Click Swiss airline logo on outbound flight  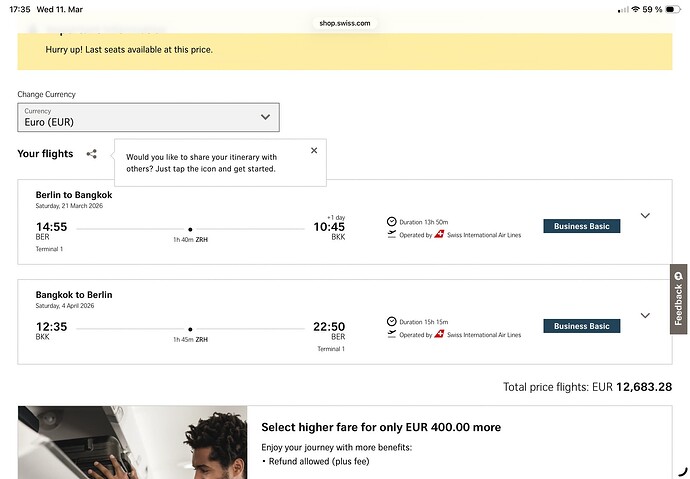(439, 235)
